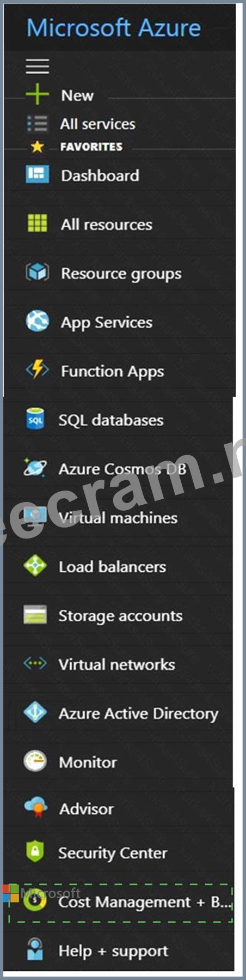This screenshot has width=246, height=980.
Task: Click the Function Apps lightning icon
Action: 37,370
